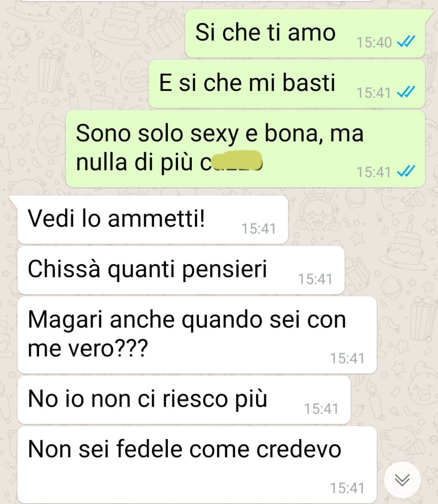Click the timestamp of "Magari anche quando sei con me"
This screenshot has height=504, width=438.
347,358
